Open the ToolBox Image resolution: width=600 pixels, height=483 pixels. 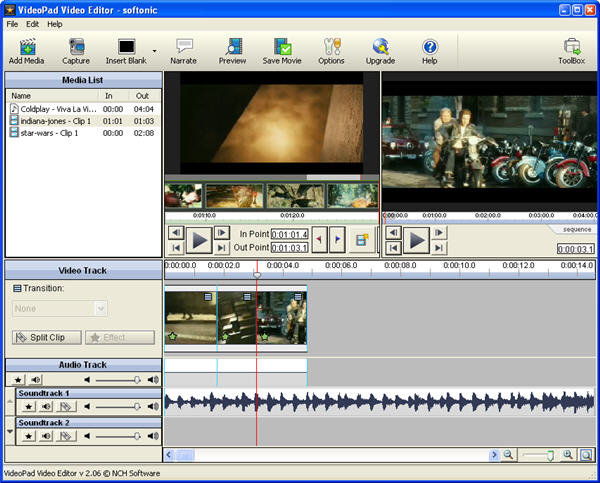tap(572, 47)
